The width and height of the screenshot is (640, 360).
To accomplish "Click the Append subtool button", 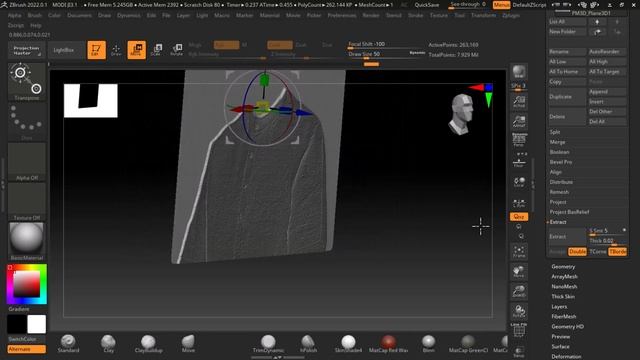I will pos(607,92).
